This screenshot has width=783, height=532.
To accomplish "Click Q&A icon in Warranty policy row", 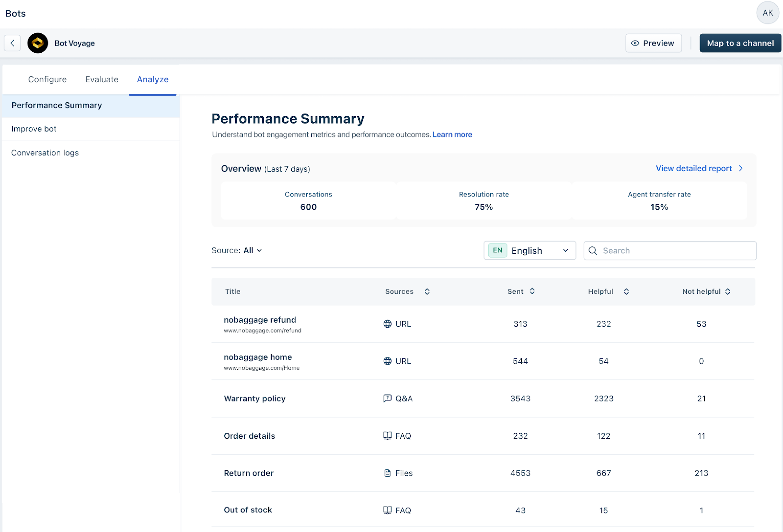I will pyautogui.click(x=387, y=398).
